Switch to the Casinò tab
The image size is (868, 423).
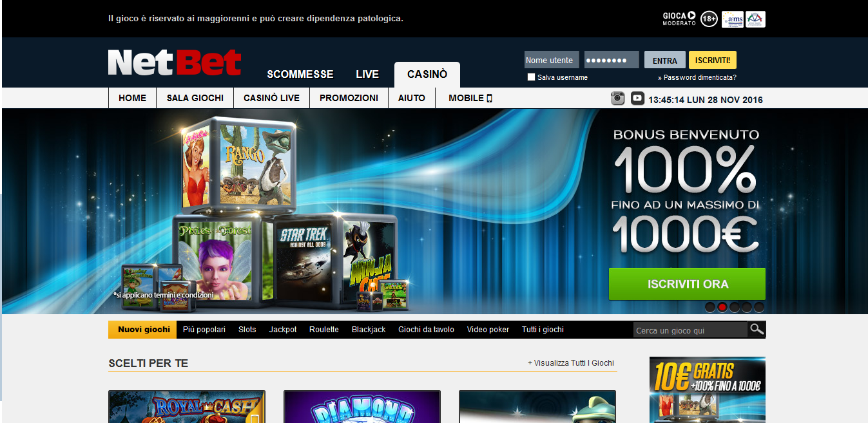pos(427,75)
